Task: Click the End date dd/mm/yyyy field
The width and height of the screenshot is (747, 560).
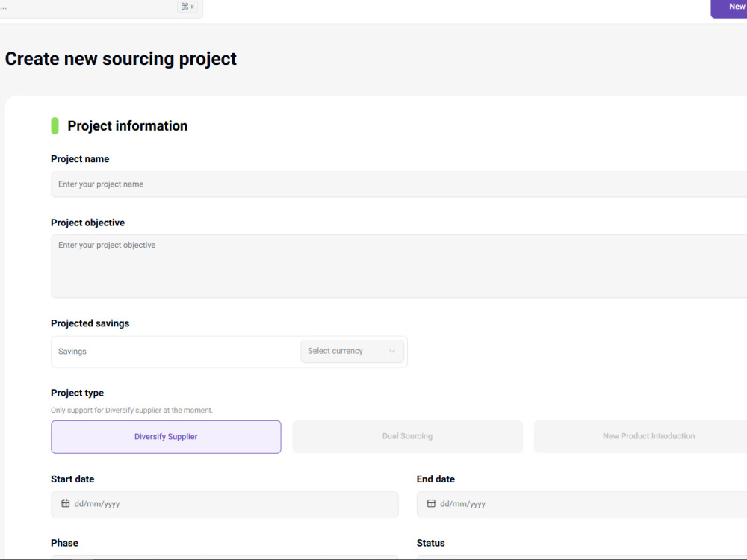Action: (582, 504)
